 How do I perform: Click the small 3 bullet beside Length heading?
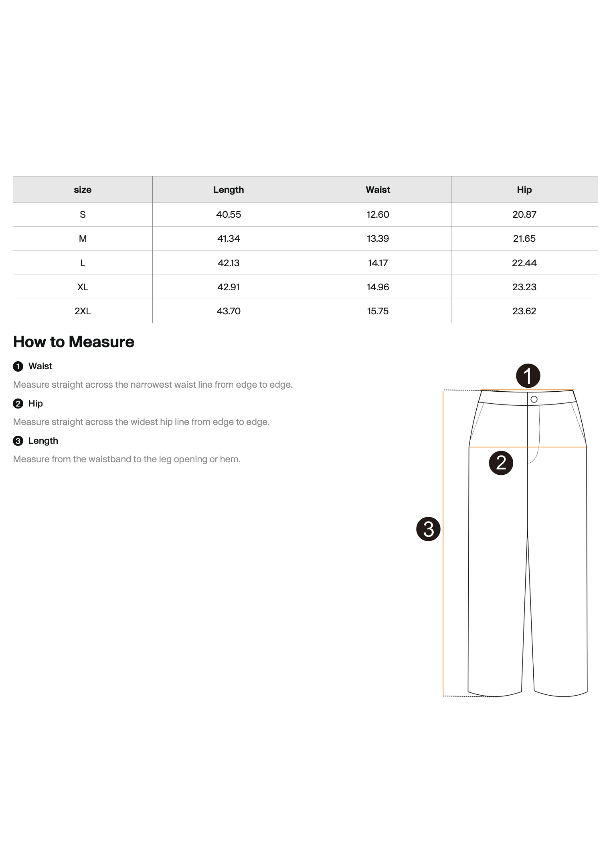click(x=18, y=441)
